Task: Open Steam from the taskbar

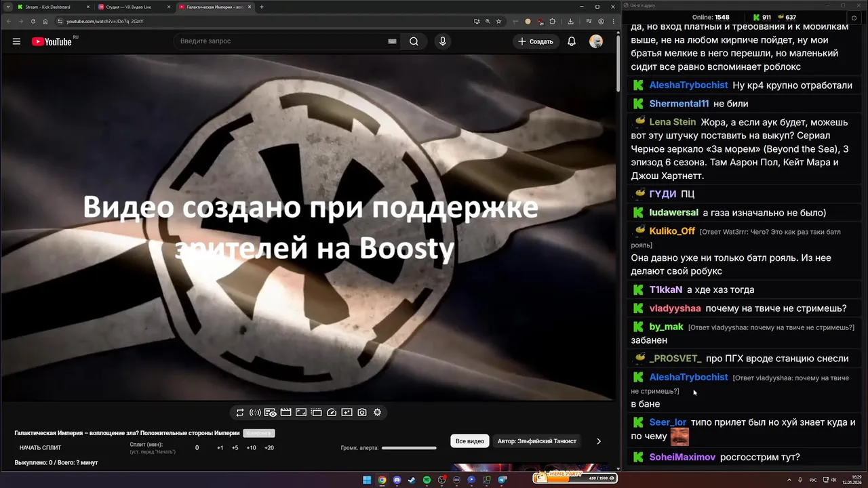Action: point(412,480)
